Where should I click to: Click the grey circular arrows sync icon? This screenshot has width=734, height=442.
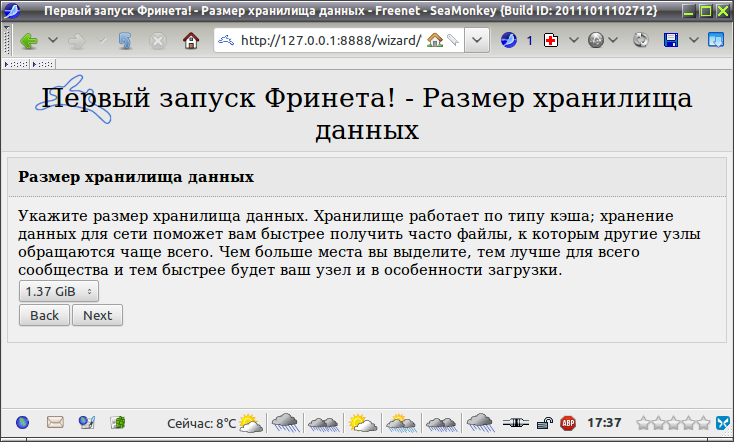640,40
